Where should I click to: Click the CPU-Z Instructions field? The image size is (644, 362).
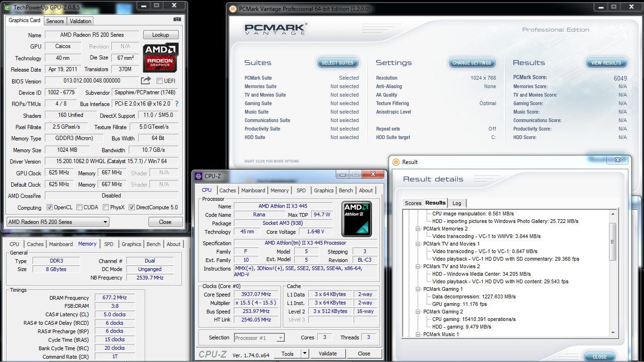click(305, 271)
